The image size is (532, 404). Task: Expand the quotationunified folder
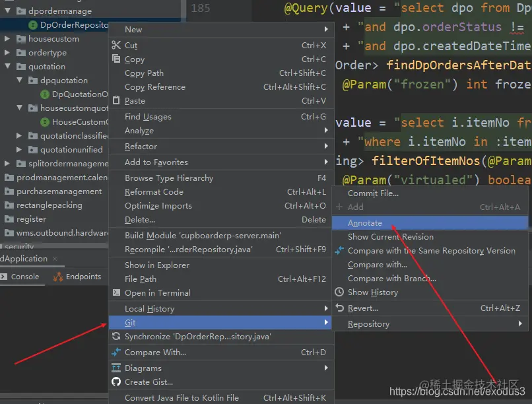(19, 150)
